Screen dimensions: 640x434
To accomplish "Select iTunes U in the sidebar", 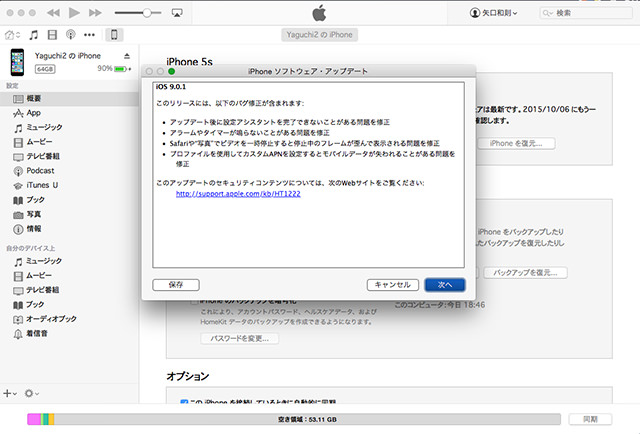I will tap(69, 185).
